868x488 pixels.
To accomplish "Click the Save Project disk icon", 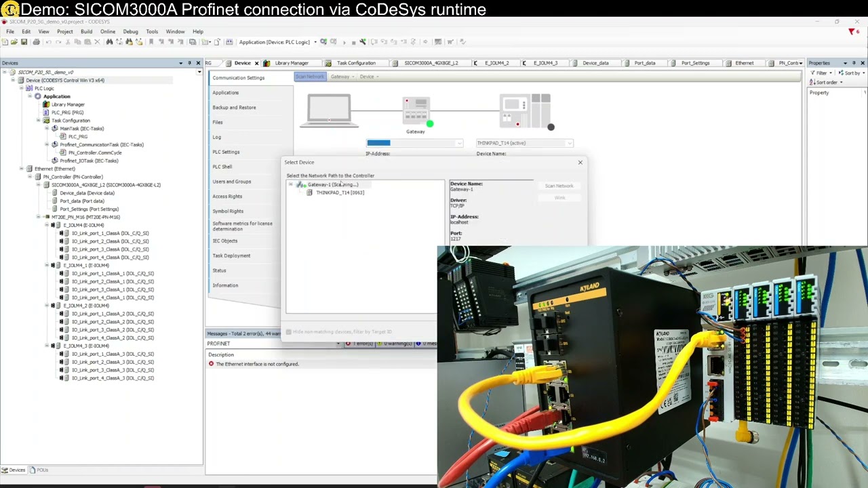I will click(x=24, y=42).
